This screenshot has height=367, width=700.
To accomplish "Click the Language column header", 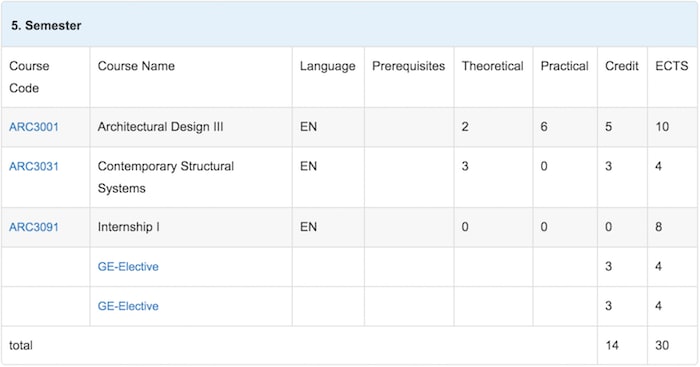I will pyautogui.click(x=328, y=66).
